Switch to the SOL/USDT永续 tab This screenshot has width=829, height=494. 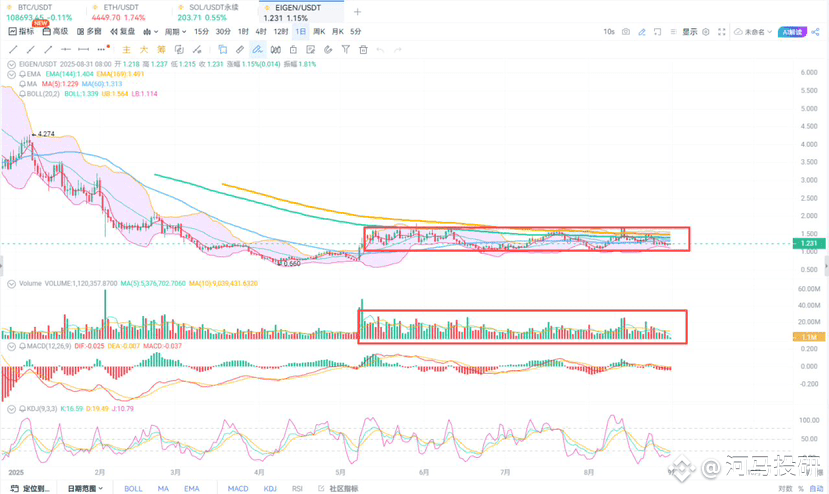coord(209,12)
